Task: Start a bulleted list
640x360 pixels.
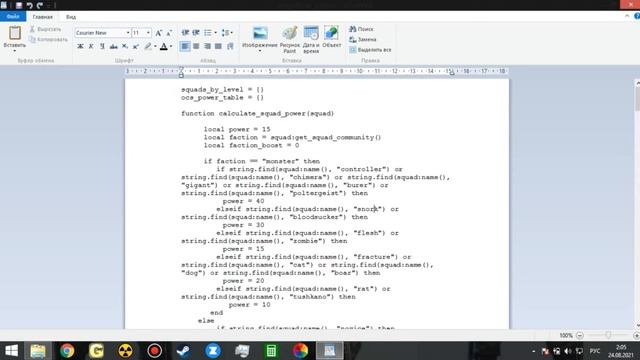Action: (208, 33)
